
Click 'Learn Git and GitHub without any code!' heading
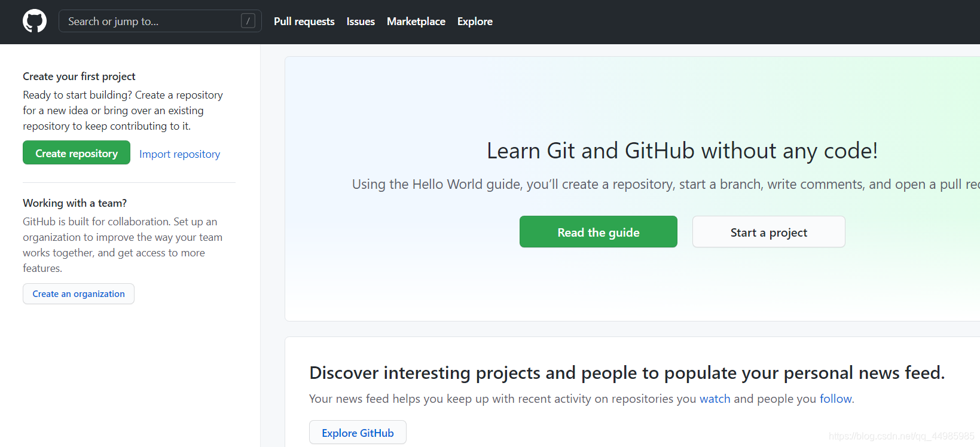pyautogui.click(x=682, y=151)
